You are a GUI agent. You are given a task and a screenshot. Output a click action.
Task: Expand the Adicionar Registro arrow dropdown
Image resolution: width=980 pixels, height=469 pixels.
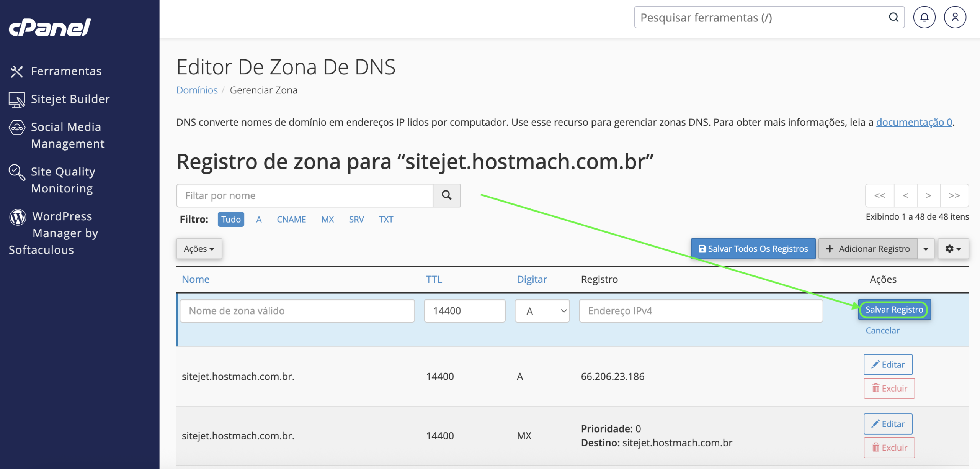pos(926,249)
